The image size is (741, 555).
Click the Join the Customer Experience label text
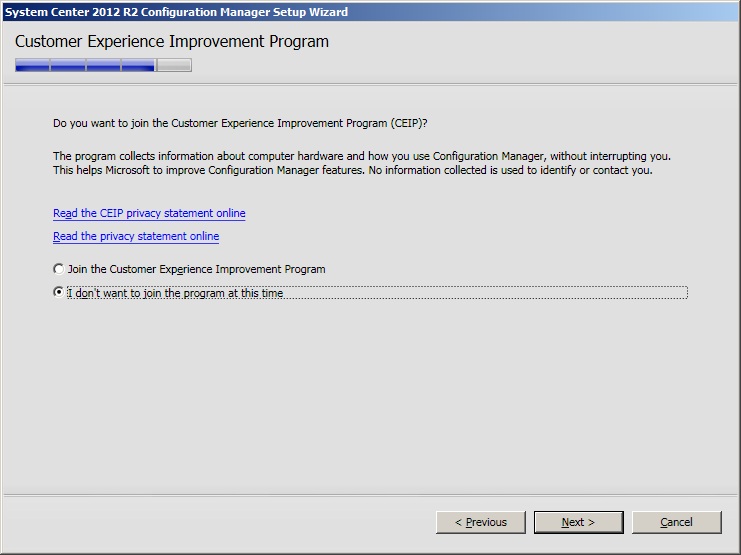[x=196, y=269]
